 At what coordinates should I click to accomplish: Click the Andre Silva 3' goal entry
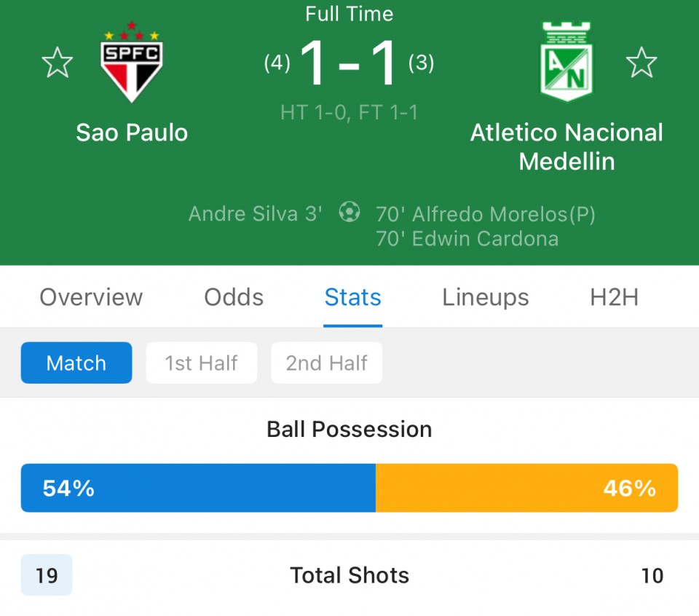pyautogui.click(x=255, y=214)
